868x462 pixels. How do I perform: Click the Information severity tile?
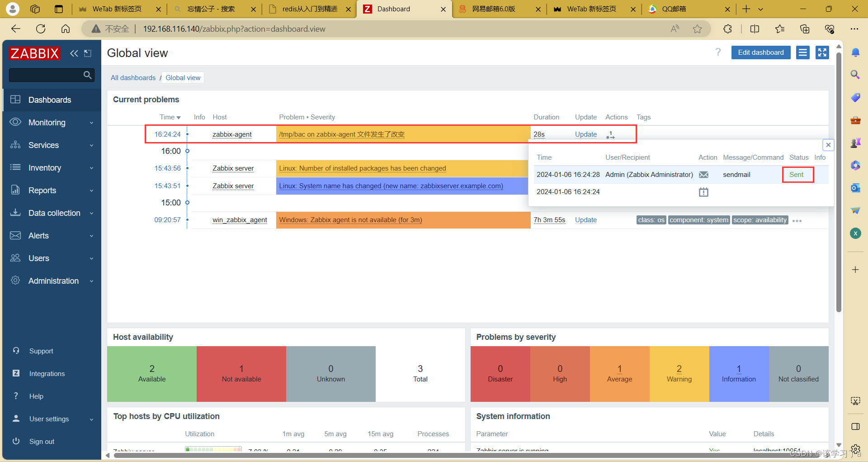[739, 374]
